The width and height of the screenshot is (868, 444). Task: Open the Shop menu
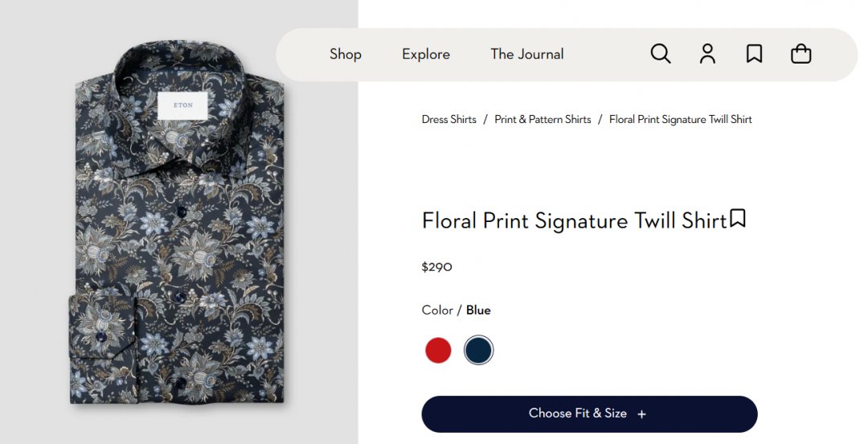[x=346, y=54]
